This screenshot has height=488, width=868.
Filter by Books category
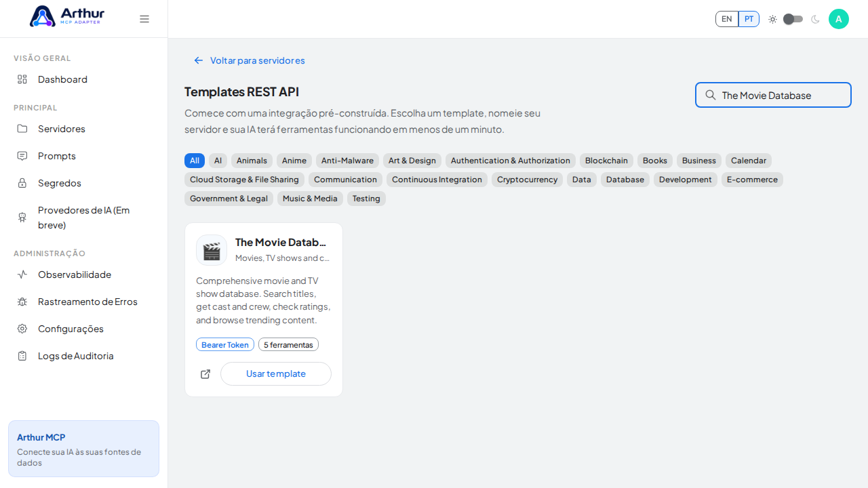tap(655, 161)
